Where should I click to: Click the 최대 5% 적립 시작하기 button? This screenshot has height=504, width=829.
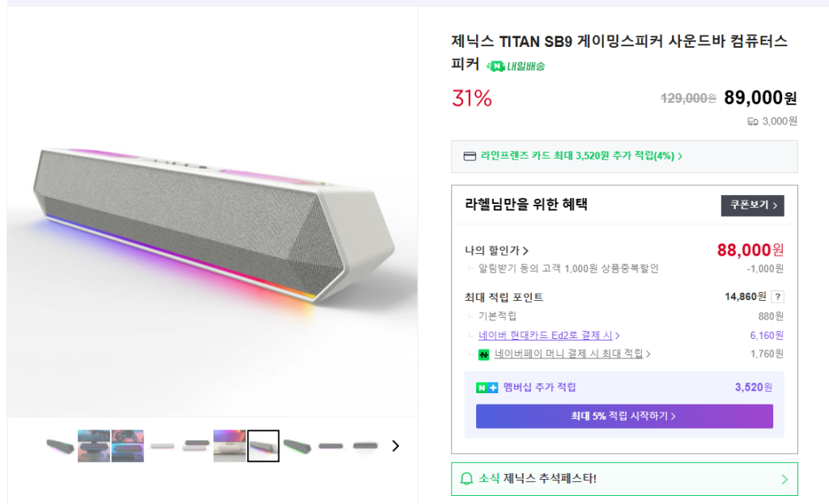click(x=623, y=417)
